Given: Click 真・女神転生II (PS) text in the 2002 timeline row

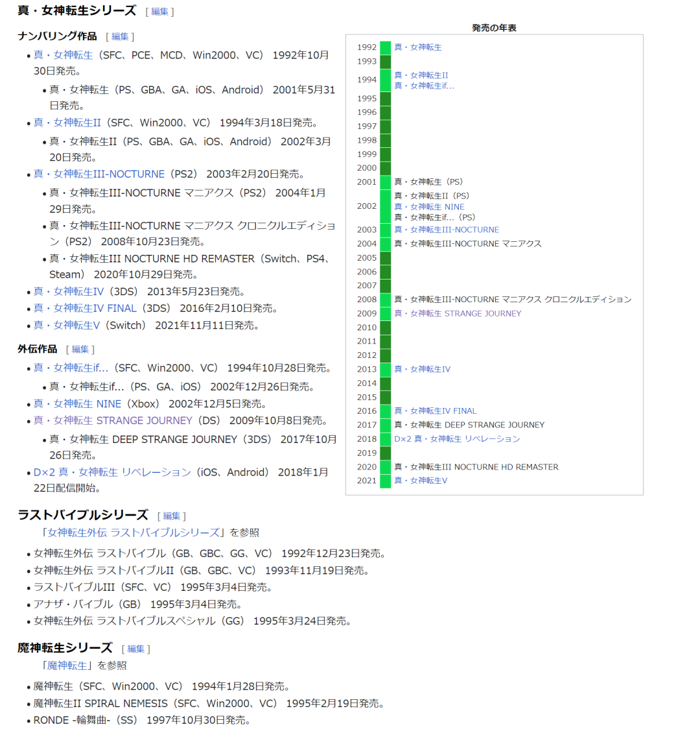Looking at the screenshot, I should tap(432, 196).
